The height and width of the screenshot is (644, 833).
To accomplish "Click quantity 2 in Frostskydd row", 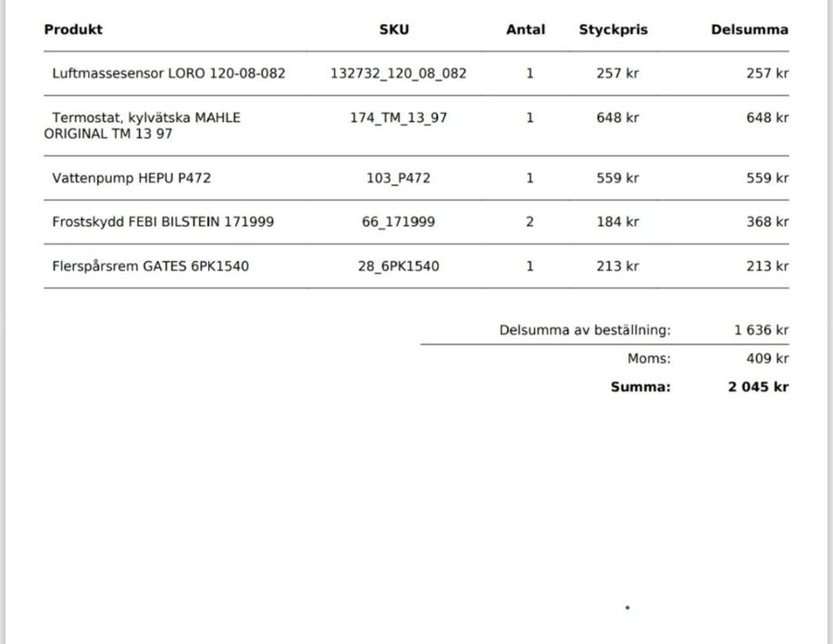I will (x=529, y=222).
